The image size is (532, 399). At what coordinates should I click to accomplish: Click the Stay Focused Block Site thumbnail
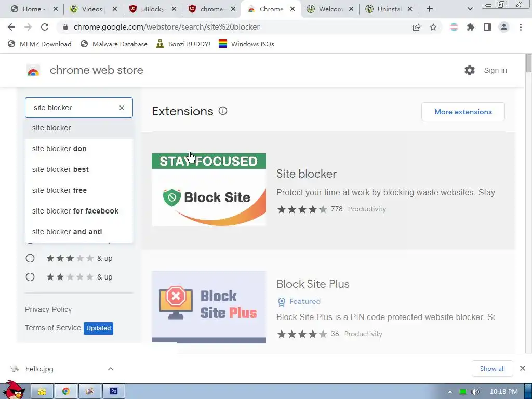(x=209, y=189)
